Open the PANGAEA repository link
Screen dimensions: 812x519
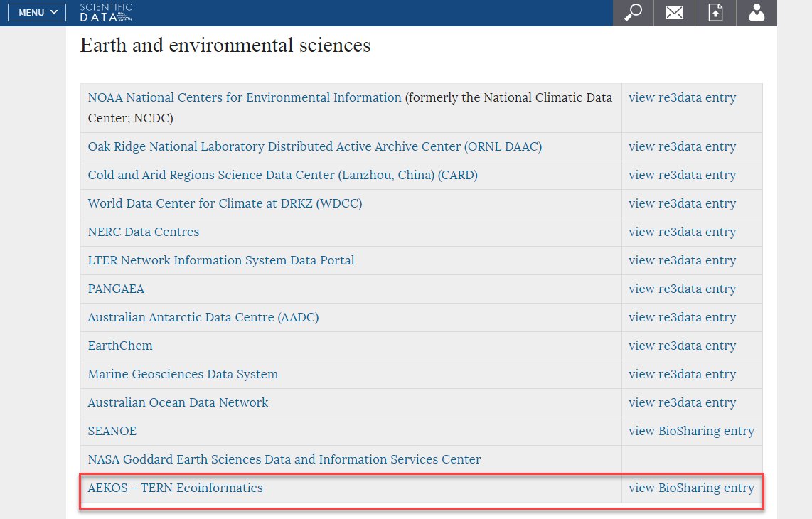[116, 289]
